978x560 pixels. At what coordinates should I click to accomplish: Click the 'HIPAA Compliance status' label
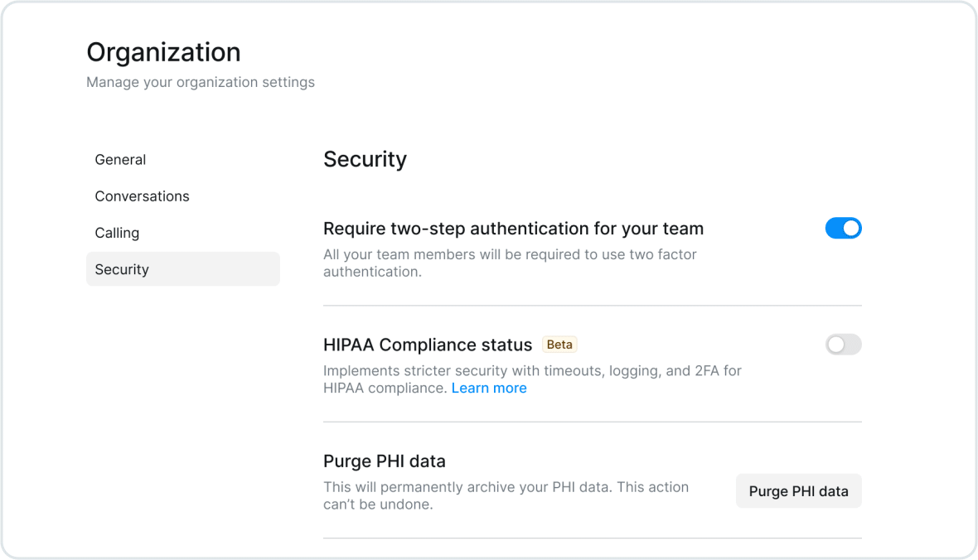click(428, 345)
